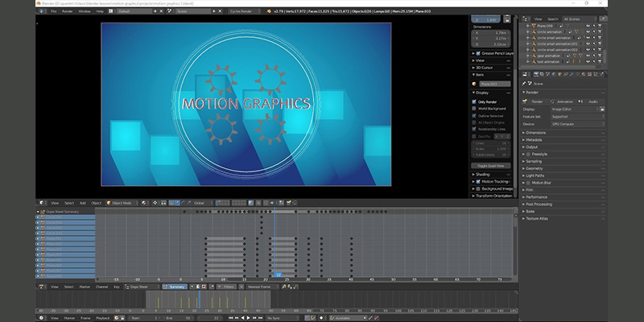
Task: Toggle the Grease Pencil Layers checkbox
Action: [478, 53]
